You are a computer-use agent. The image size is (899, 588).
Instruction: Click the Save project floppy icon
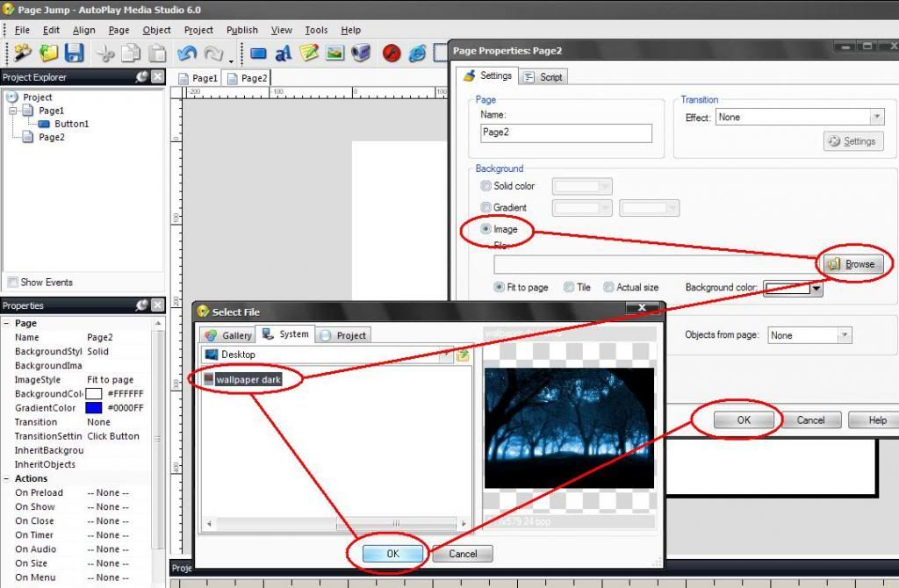[74, 53]
